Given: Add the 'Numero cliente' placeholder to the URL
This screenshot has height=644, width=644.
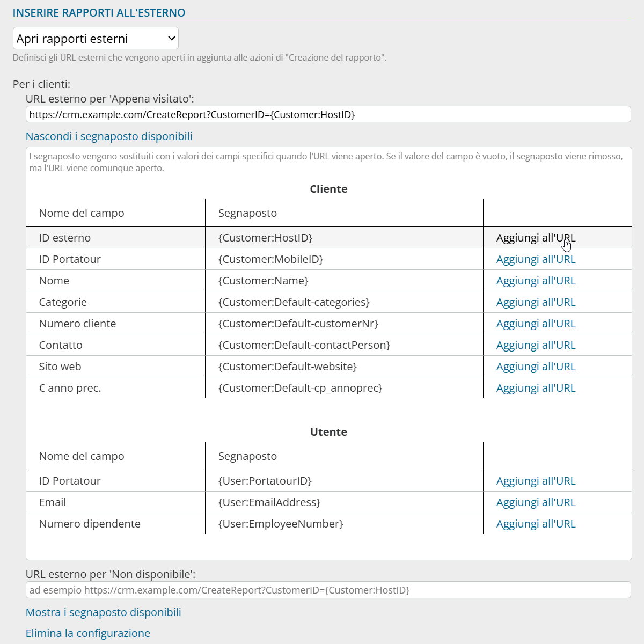Looking at the screenshot, I should coord(536,324).
